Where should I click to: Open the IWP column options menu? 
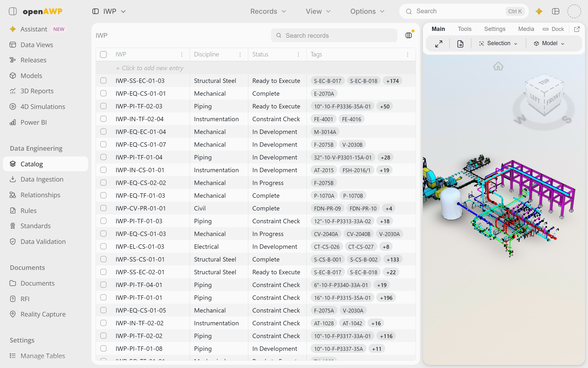click(x=182, y=54)
